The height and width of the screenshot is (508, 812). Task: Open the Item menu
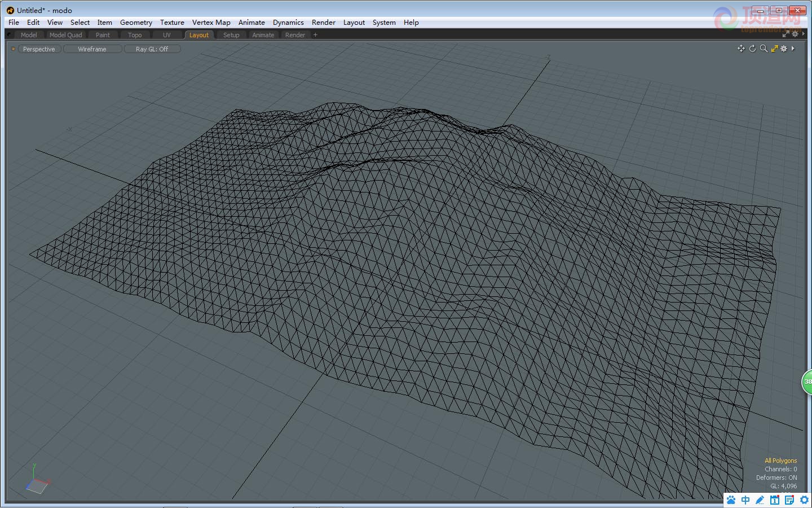pos(104,23)
